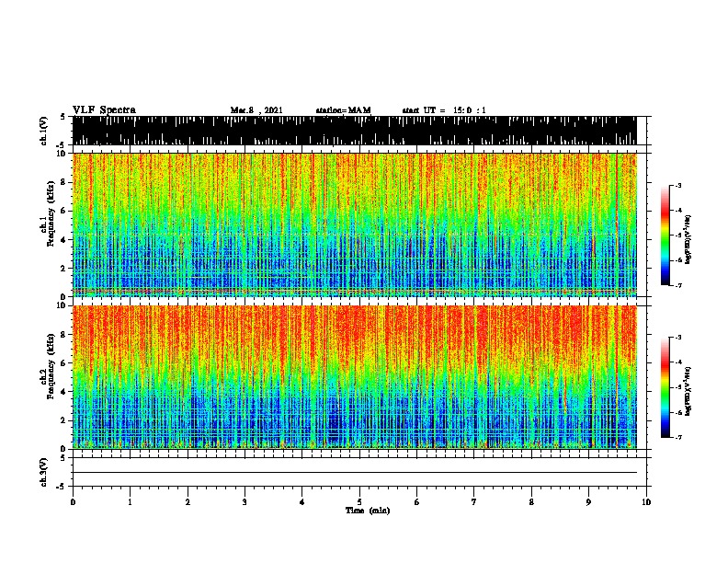Image resolution: width=728 pixels, height=563 pixels.
Task: Click the time axis tick "10"
Action: click(x=646, y=502)
